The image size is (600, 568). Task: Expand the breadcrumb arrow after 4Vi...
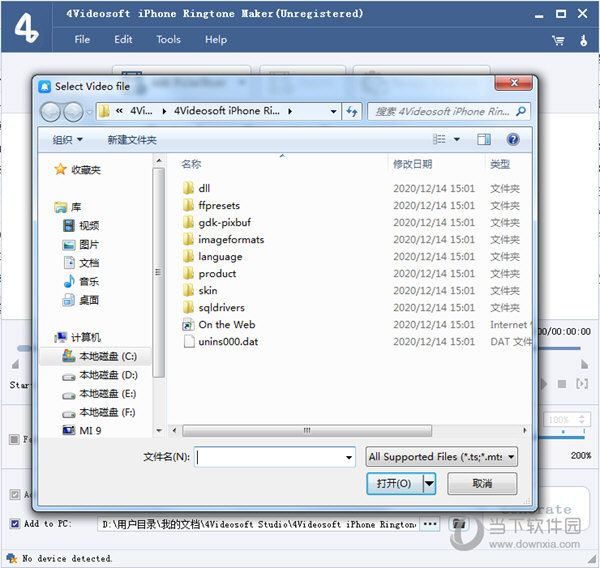(x=164, y=111)
